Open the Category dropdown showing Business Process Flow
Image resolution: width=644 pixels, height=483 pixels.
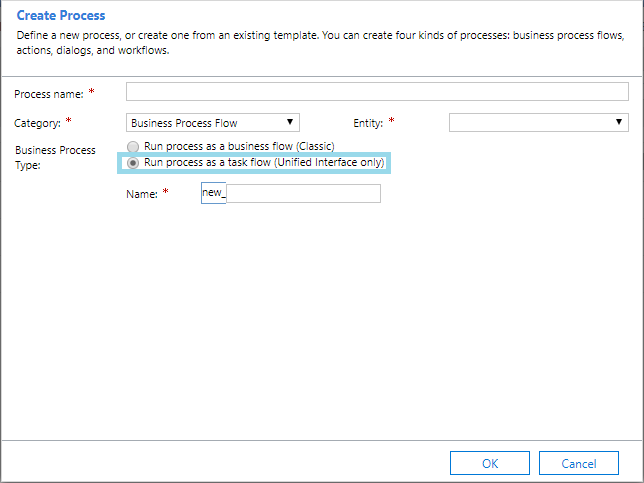(213, 123)
